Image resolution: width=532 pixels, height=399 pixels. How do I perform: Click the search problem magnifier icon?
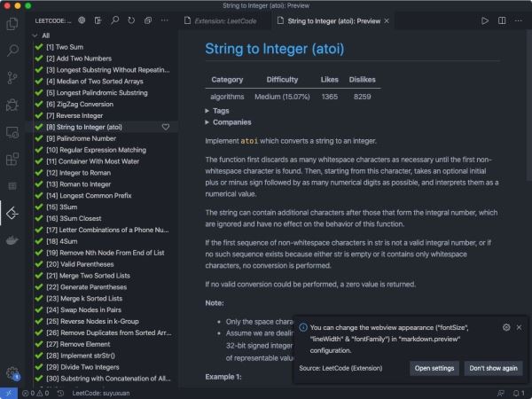click(x=115, y=20)
